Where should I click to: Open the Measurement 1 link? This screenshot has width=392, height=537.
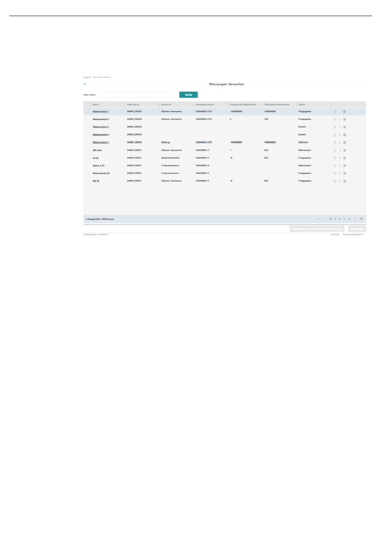click(x=101, y=111)
